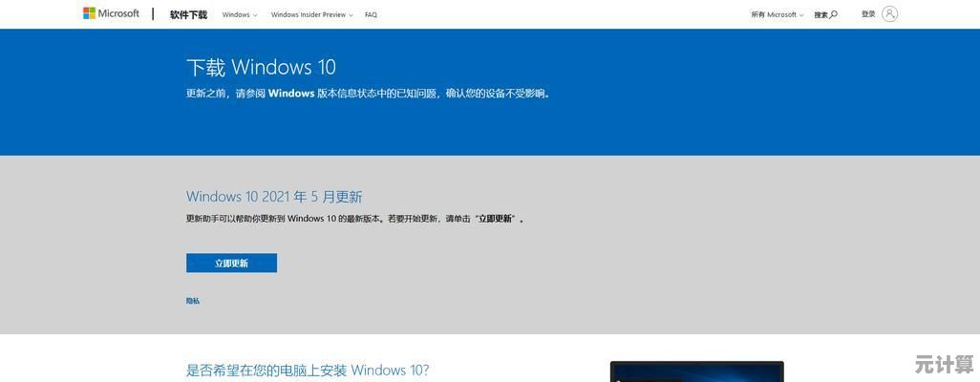Expand the Windows Insider Preview dropdown
980x382 pixels.
pos(311,15)
